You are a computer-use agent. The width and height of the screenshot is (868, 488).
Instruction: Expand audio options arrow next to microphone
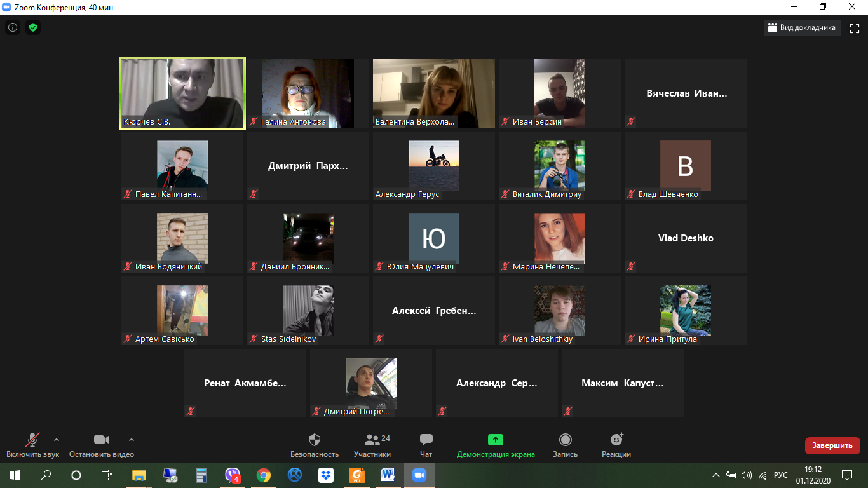57,440
